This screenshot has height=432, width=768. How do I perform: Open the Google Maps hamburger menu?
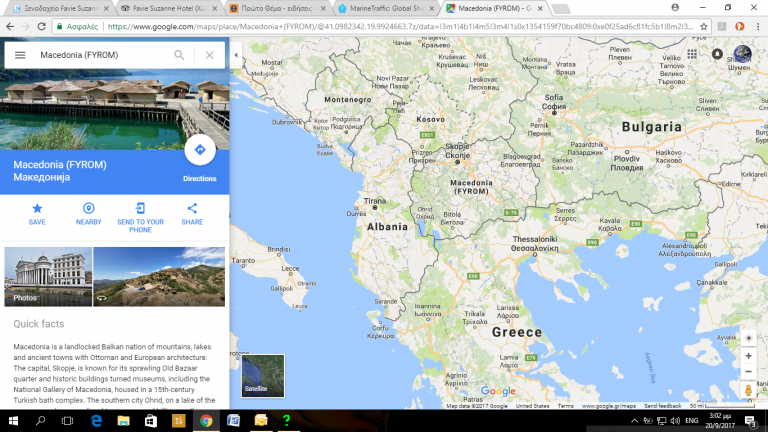[20, 55]
